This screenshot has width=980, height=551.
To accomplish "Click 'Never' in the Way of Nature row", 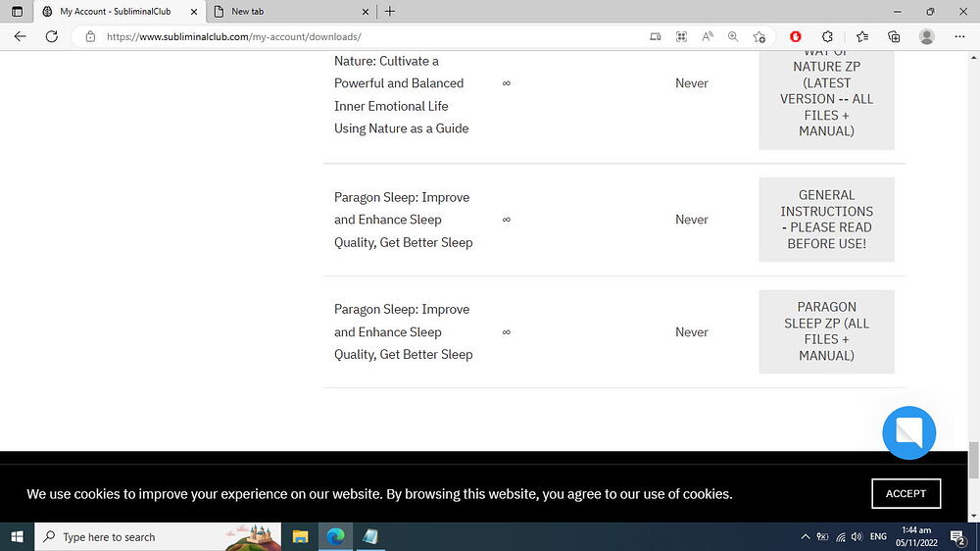I will coord(691,83).
